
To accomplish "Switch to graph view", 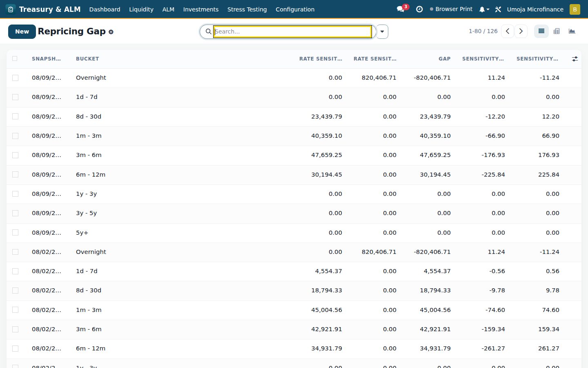I will 572,31.
